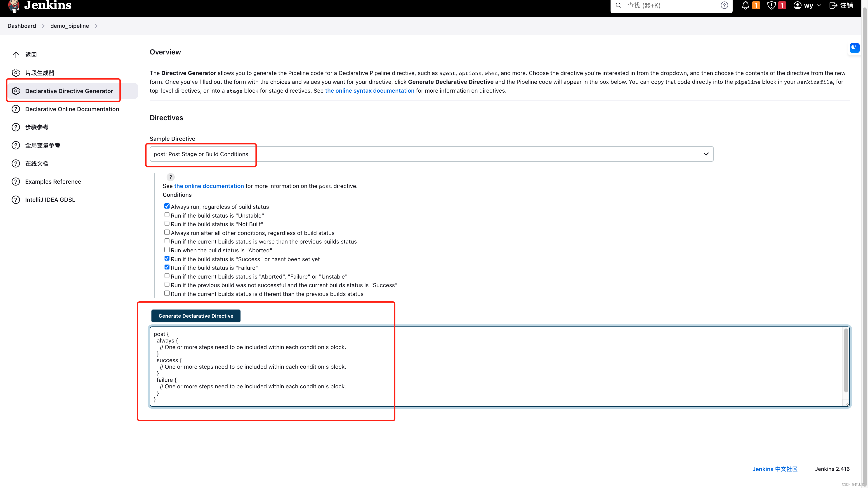The width and height of the screenshot is (868, 488).
Task: Click help icon beside 全局变量参考
Action: click(16, 145)
